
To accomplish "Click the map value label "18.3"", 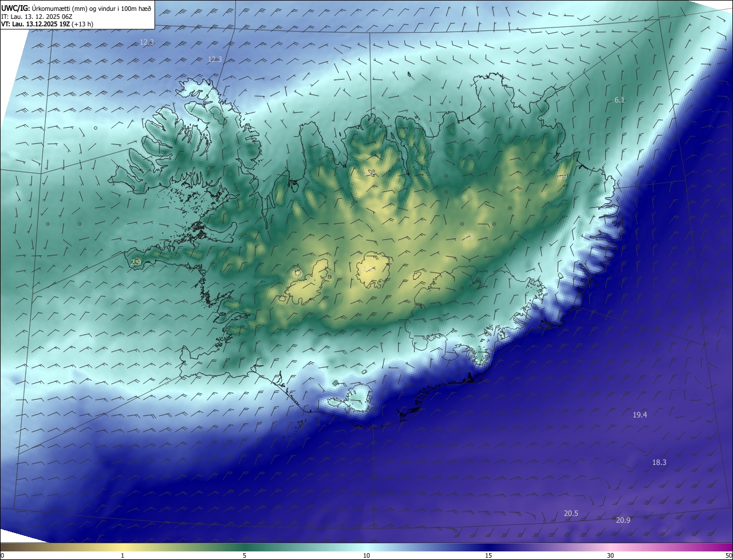I will 659,462.
